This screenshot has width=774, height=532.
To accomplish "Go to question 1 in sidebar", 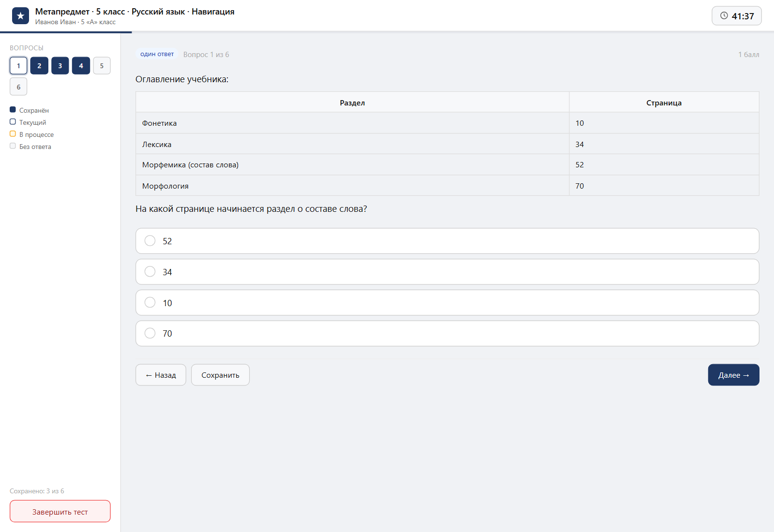I will [18, 66].
